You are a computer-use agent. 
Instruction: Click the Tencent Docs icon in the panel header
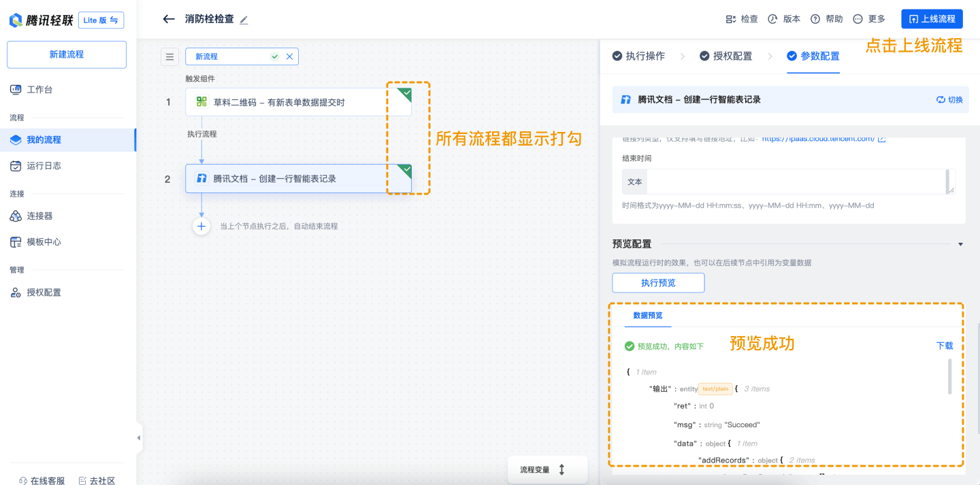[626, 99]
